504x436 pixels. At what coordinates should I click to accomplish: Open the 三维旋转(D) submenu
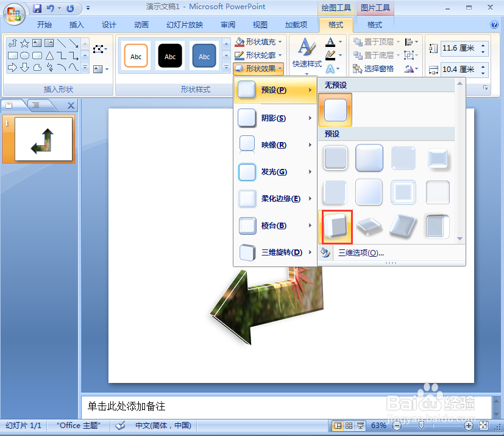tap(276, 252)
